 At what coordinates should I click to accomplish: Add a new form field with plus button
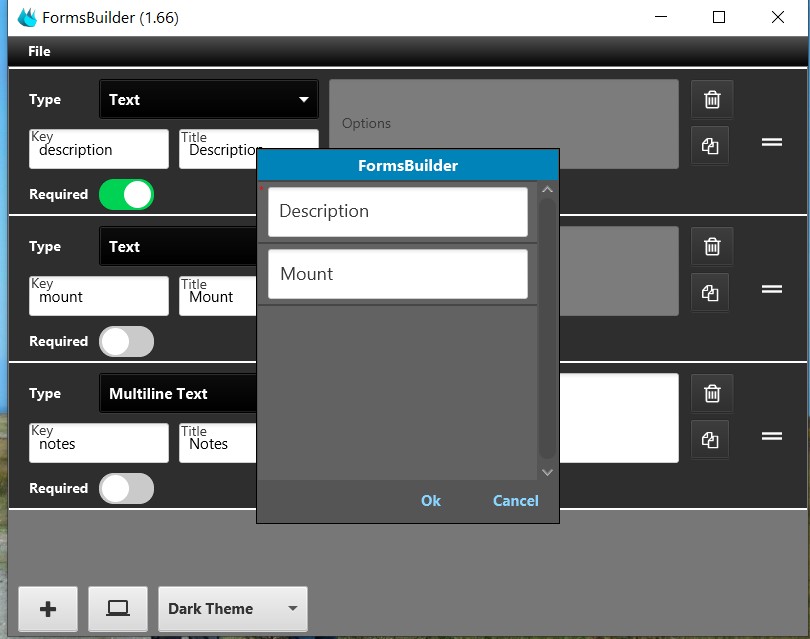[x=48, y=609]
